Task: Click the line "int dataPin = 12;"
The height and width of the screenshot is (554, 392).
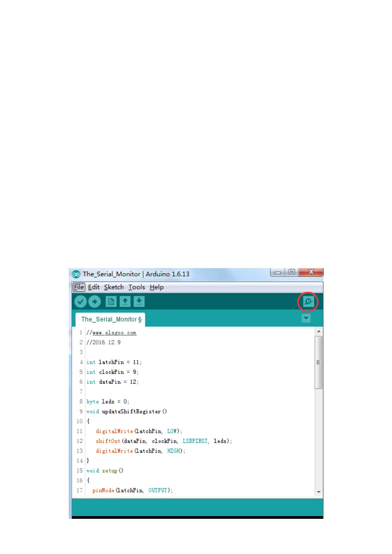Action: tap(113, 382)
